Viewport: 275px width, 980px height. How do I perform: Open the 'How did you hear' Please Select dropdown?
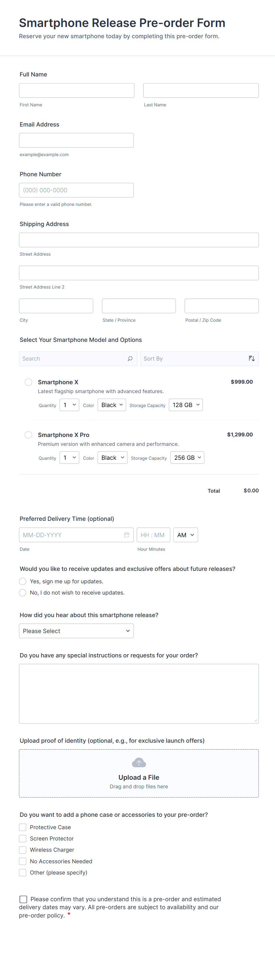pyautogui.click(x=76, y=631)
